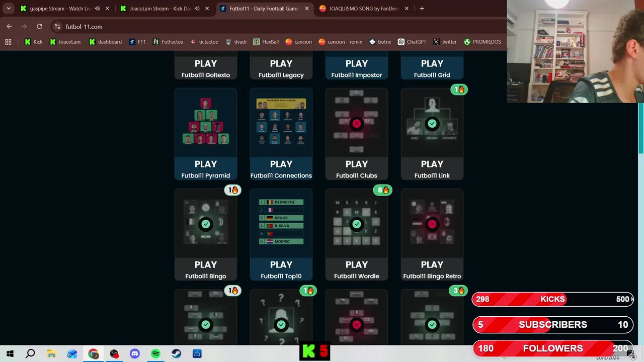Click the 8 streak flame badge on Wordle

383,190
